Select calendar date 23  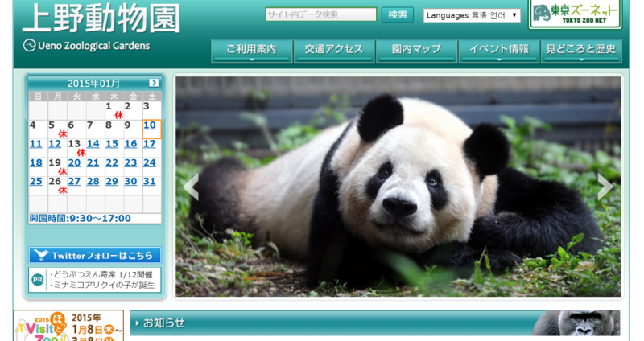click(x=130, y=163)
